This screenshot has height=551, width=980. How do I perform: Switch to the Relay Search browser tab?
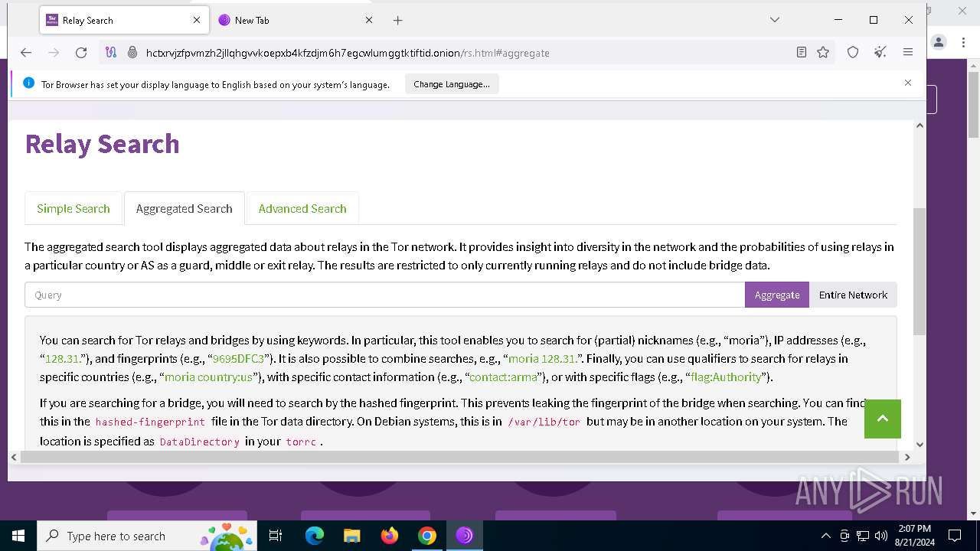(x=123, y=21)
